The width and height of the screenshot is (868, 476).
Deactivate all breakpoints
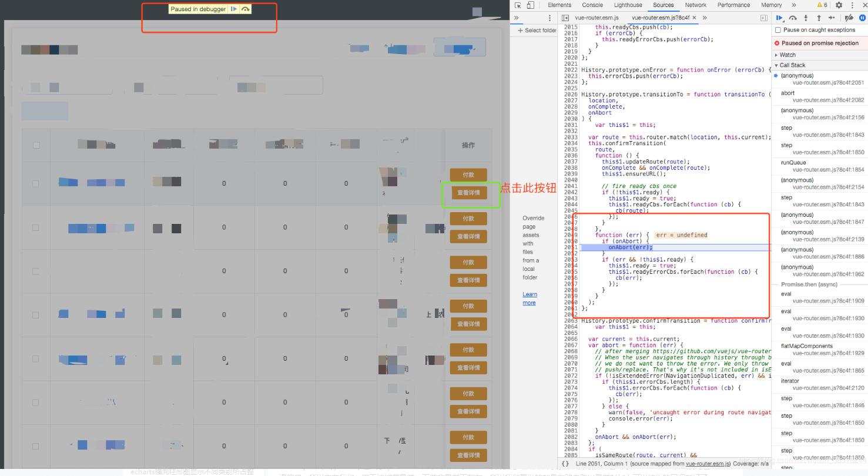849,18
